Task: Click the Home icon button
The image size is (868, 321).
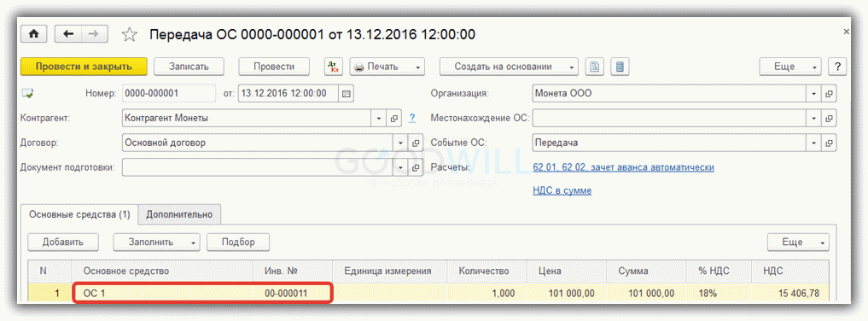Action: (34, 34)
